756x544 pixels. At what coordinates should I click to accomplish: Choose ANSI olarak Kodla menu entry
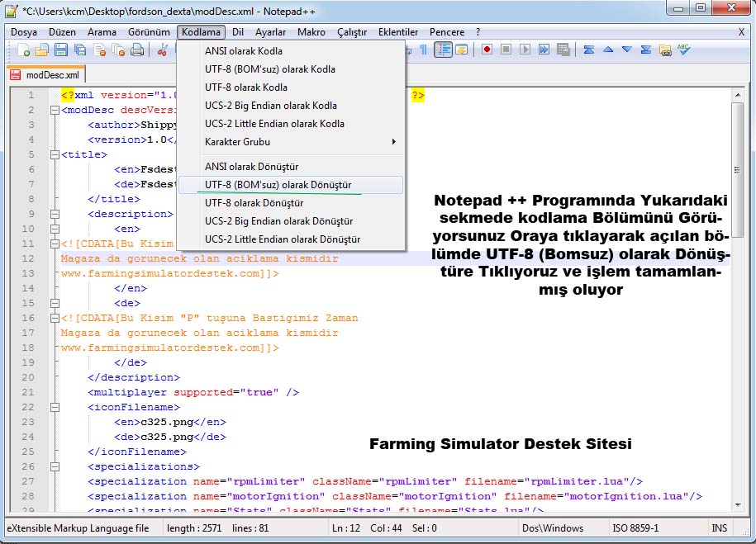pyautogui.click(x=243, y=51)
